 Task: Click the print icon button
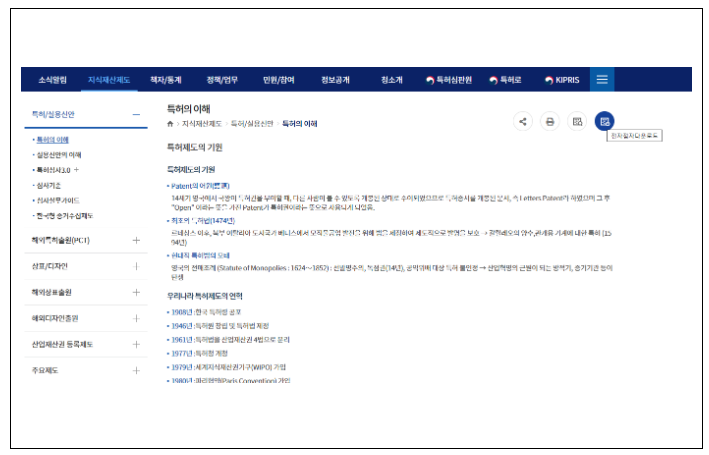coord(550,121)
